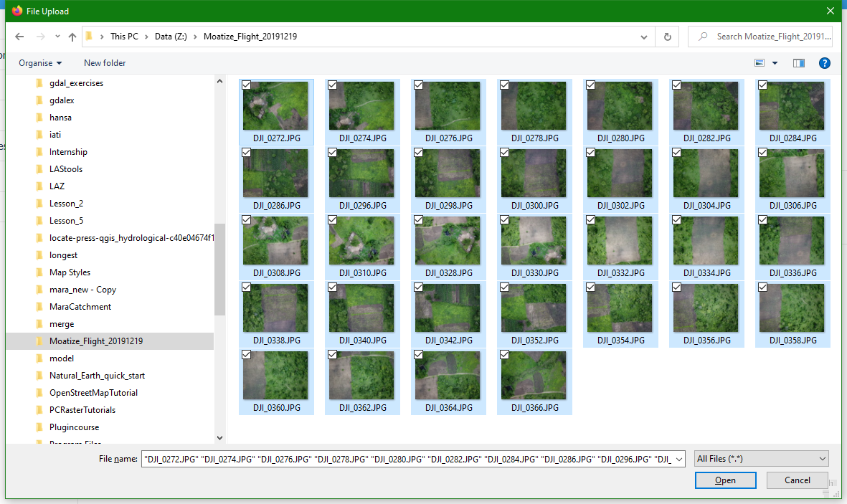Refresh the folder listing
Screen dimensions: 847x504
667,37
